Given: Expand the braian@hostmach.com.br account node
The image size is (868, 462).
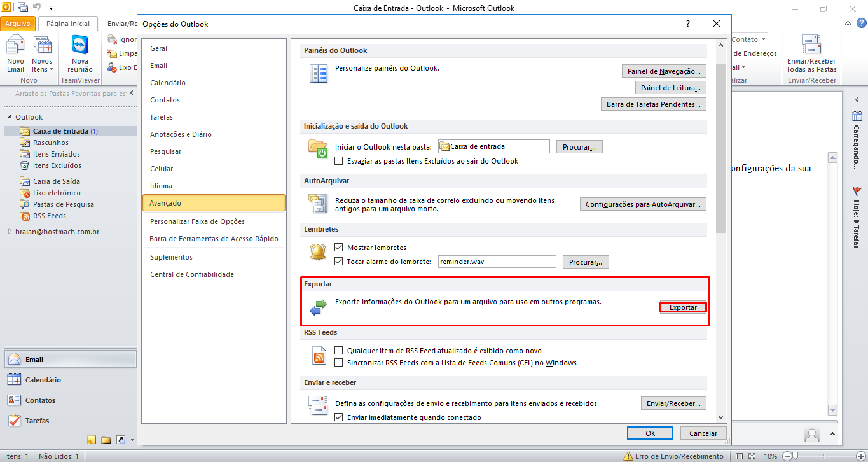Looking at the screenshot, I should 10,232.
